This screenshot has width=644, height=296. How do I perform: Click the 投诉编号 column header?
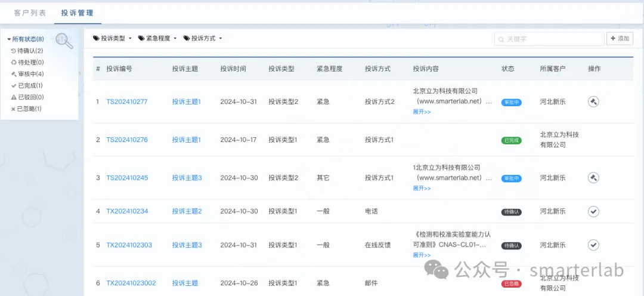(x=119, y=69)
